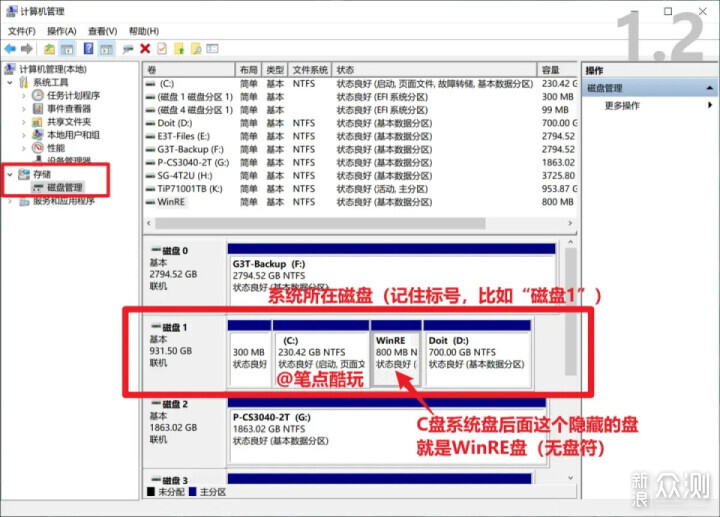Select the G3T-Backup (F:) volume row

click(360, 149)
